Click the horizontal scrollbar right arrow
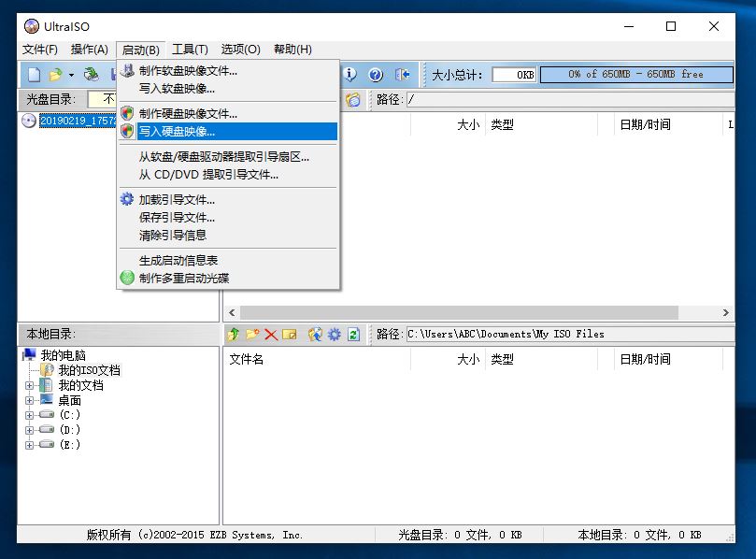 (725, 312)
